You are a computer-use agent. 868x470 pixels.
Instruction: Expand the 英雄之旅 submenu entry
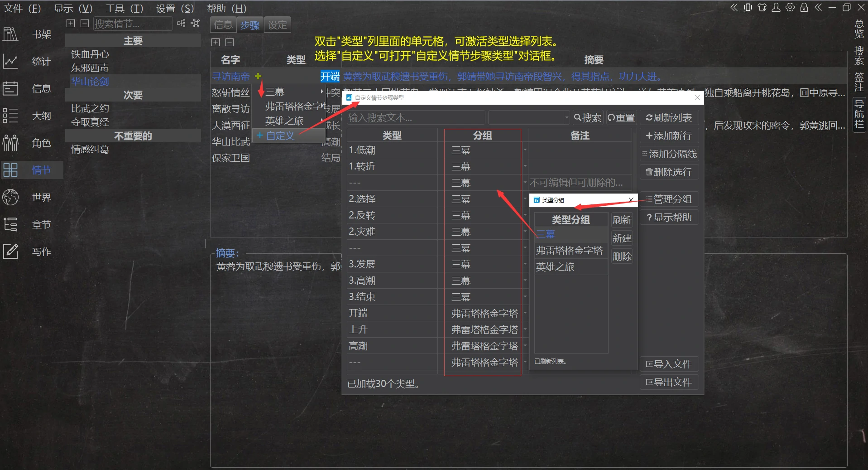pyautogui.click(x=289, y=121)
